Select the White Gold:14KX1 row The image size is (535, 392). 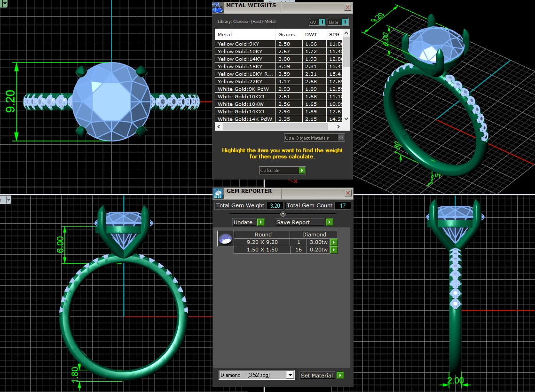[x=244, y=112]
